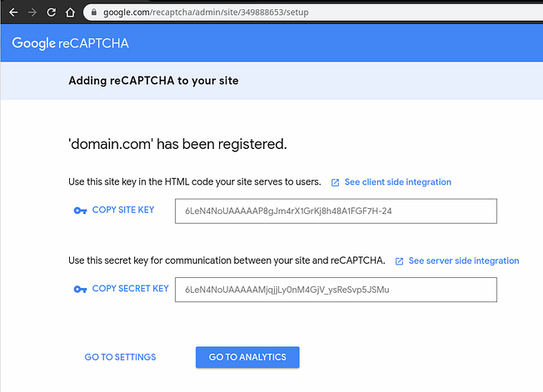Click the padlock icon in address bar
543x392 pixels.
click(94, 12)
